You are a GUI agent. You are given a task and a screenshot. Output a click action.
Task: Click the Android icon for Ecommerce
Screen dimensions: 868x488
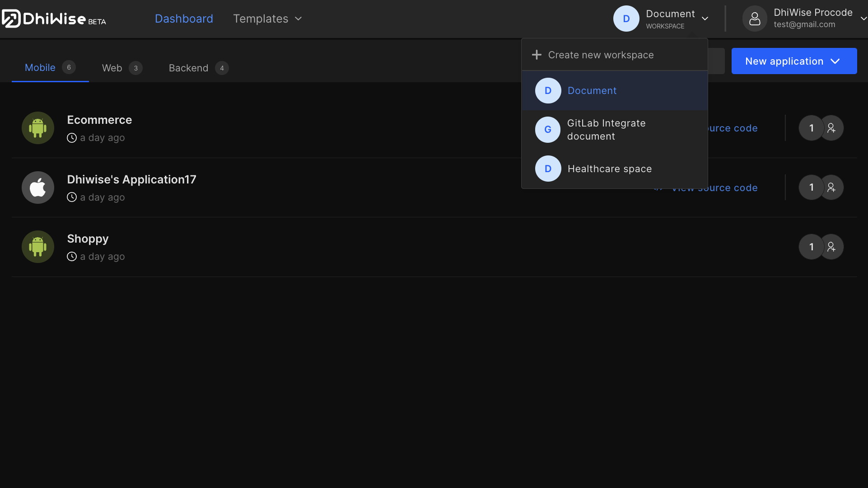point(38,128)
